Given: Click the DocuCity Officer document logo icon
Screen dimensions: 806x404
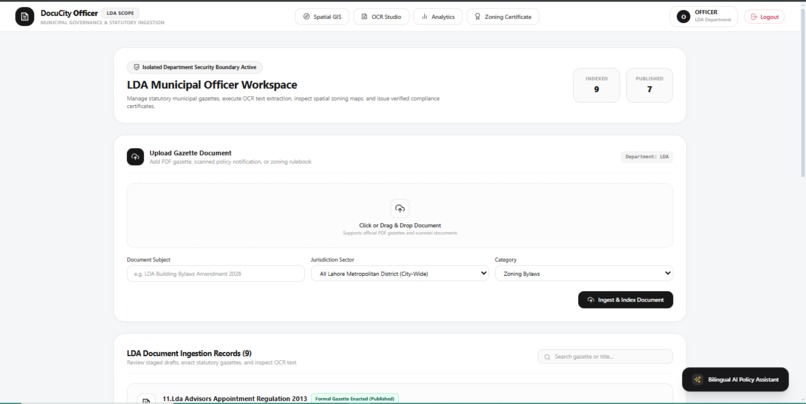Looking at the screenshot, I should [x=25, y=16].
